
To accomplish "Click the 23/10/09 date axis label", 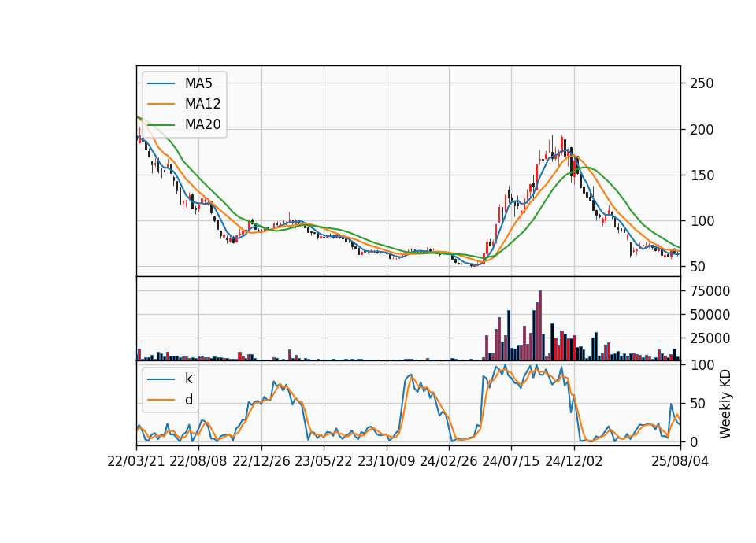I will click(x=386, y=461).
